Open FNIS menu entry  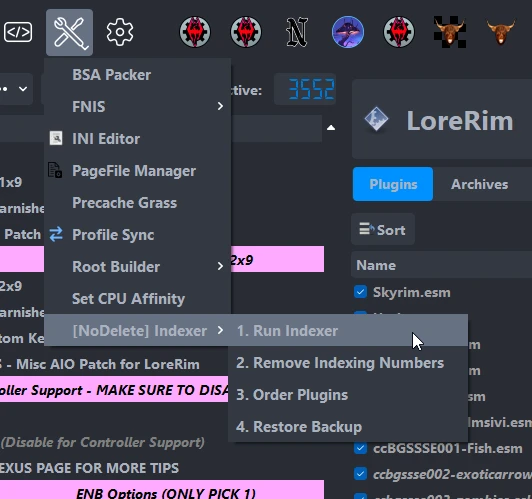click(x=138, y=107)
